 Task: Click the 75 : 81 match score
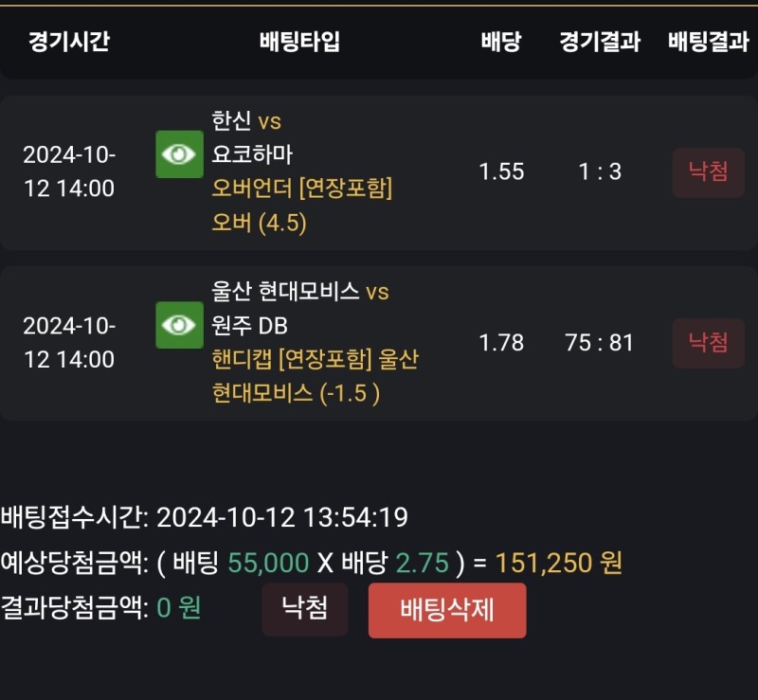[x=599, y=343]
